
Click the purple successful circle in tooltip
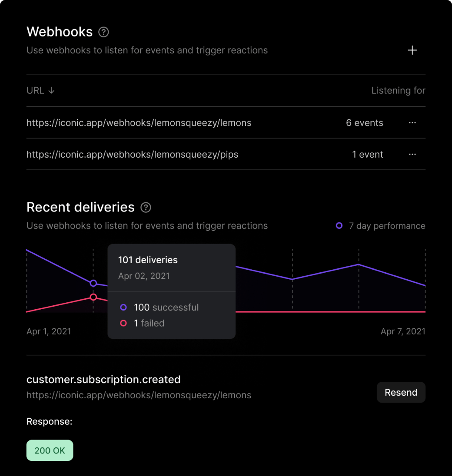(x=123, y=307)
